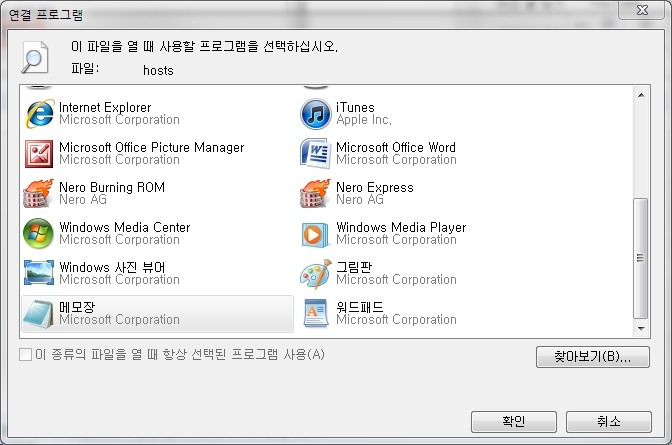Pick the 워드패드 document icon
Image resolution: width=672 pixels, height=445 pixels.
click(316, 313)
